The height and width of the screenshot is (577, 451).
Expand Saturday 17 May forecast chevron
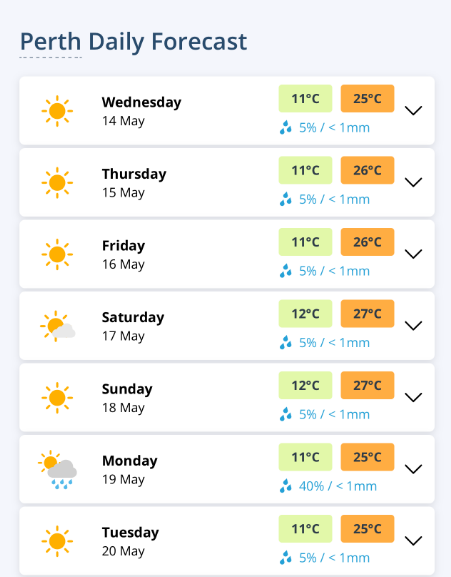point(413,326)
